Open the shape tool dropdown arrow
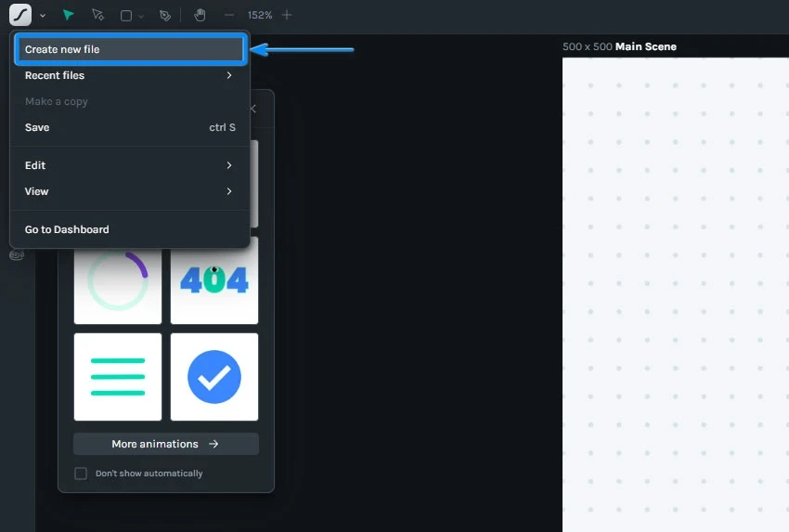The image size is (789, 532). [x=141, y=17]
